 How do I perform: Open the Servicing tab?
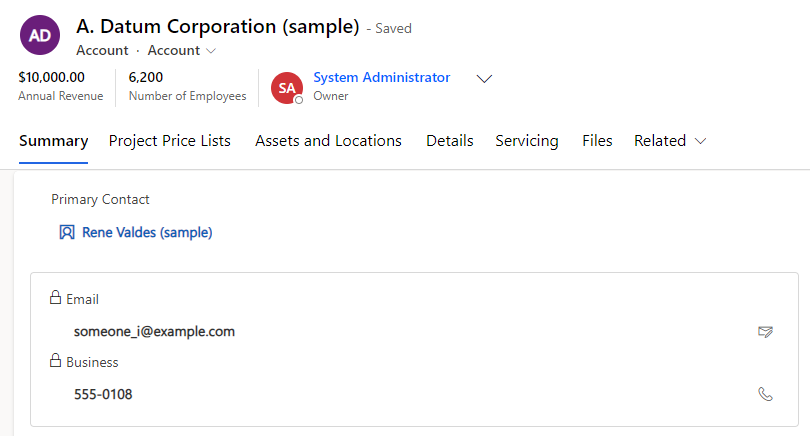pyautogui.click(x=526, y=141)
